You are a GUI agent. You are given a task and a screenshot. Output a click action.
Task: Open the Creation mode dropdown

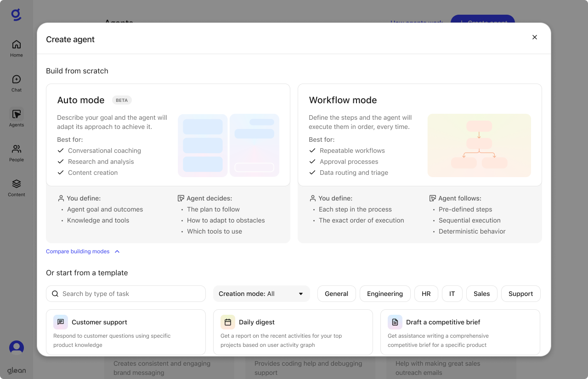(261, 294)
